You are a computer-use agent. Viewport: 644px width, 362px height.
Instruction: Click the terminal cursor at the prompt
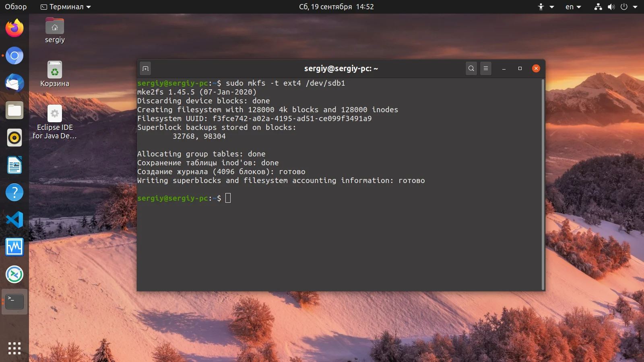[x=228, y=198]
